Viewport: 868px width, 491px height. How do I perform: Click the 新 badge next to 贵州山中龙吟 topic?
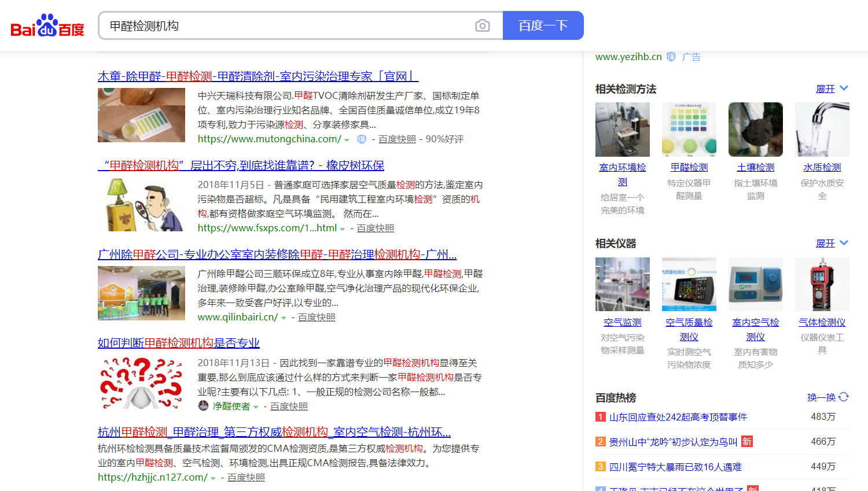tap(746, 441)
